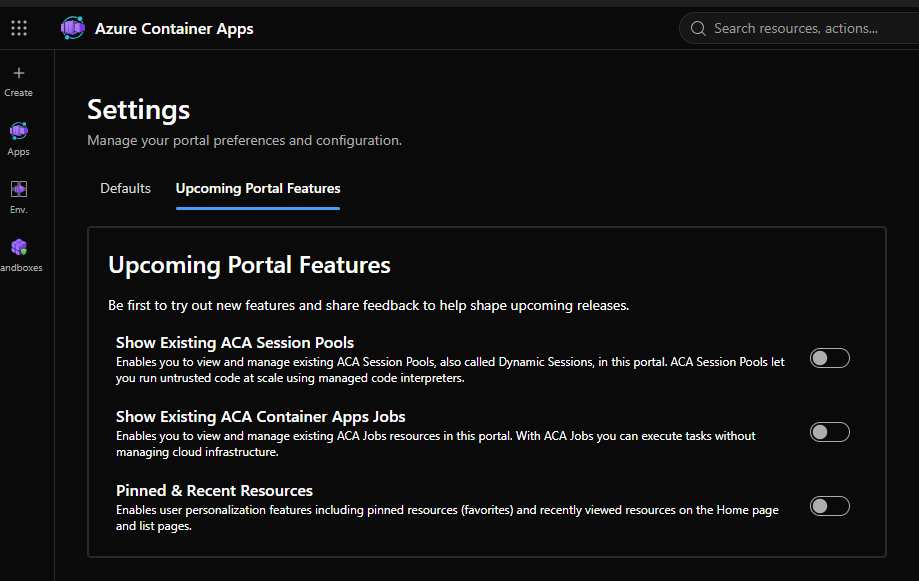This screenshot has width=919, height=581.
Task: Open the app launcher grid icon
Action: [19, 28]
